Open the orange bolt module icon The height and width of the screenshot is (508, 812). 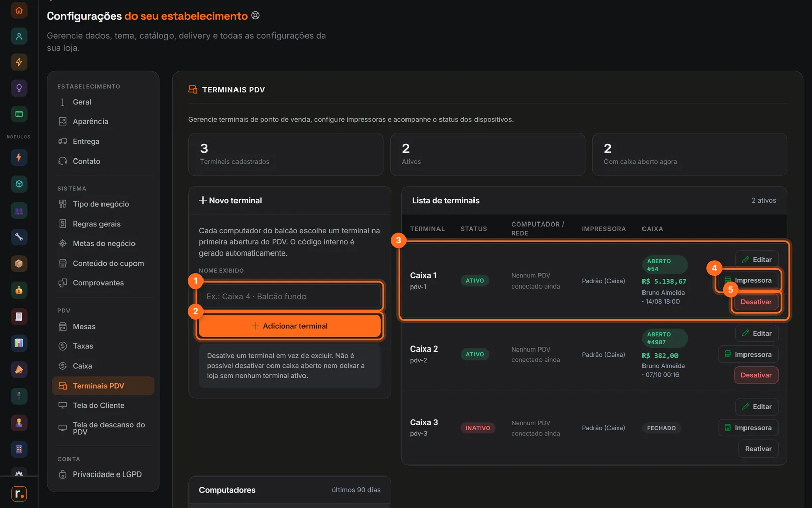pyautogui.click(x=19, y=157)
